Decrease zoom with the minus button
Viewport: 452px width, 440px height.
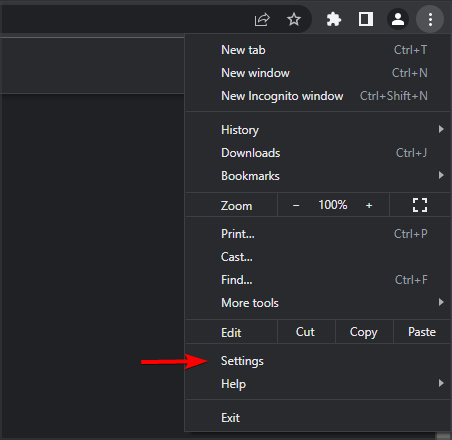click(296, 205)
